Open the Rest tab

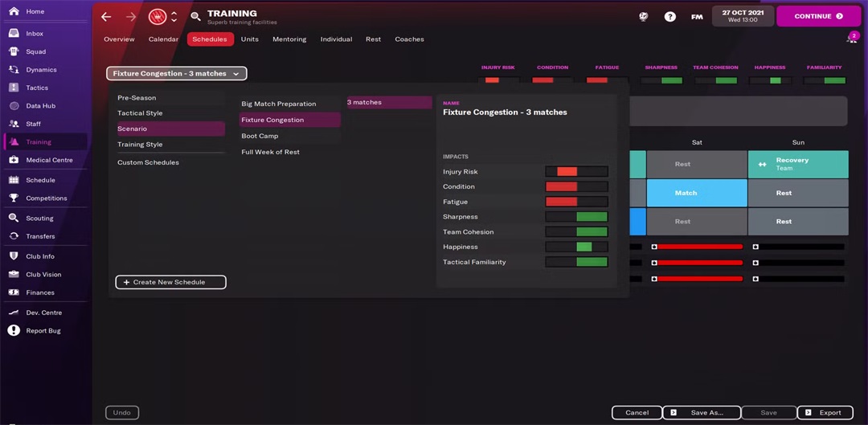373,39
